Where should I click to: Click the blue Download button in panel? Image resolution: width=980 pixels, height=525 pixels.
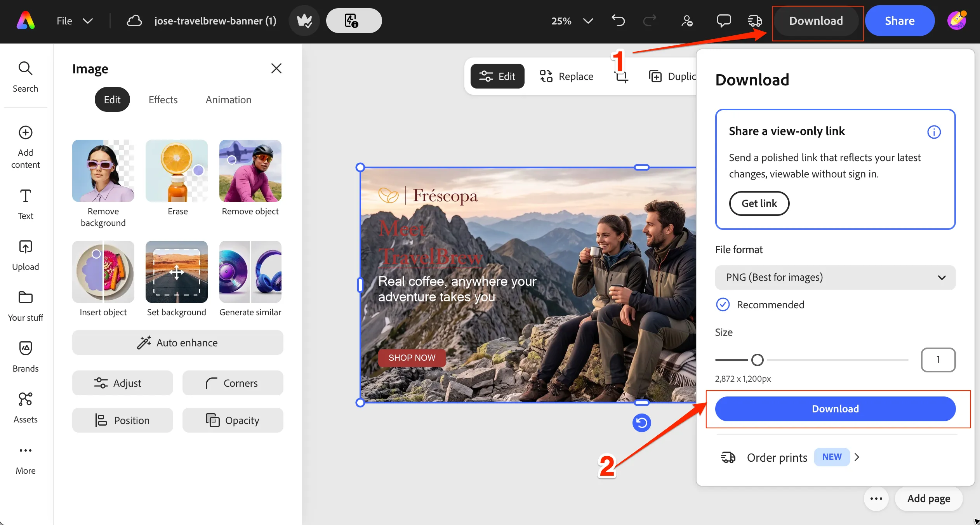click(835, 409)
